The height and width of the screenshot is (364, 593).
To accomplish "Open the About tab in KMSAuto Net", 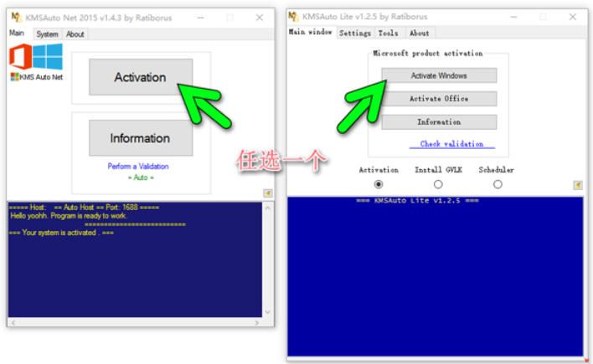I will pos(75,34).
